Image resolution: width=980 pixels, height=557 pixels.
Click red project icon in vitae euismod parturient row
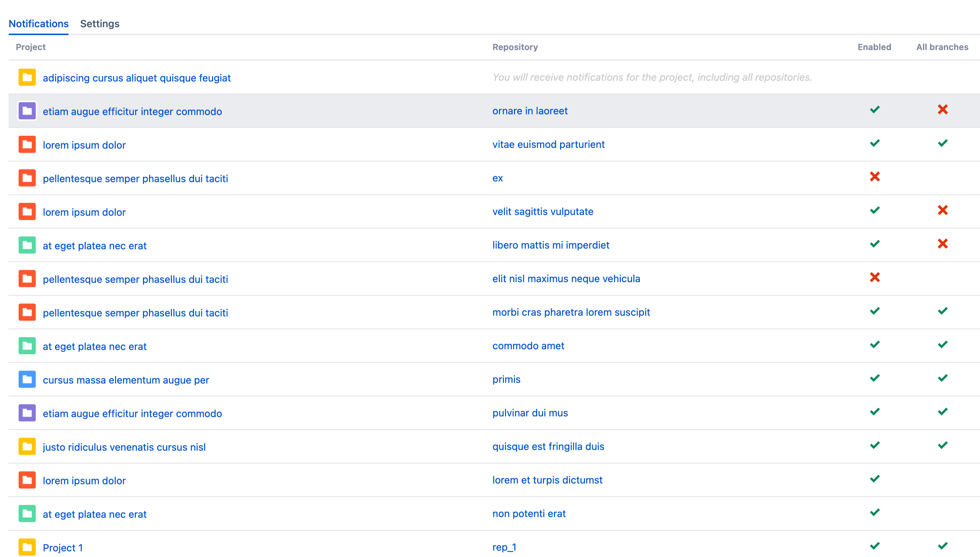(27, 145)
